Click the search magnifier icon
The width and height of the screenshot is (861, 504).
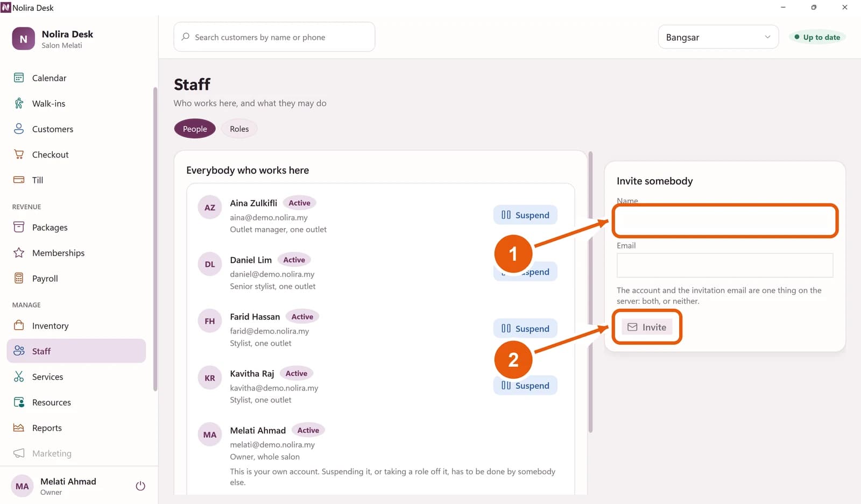[x=186, y=37]
